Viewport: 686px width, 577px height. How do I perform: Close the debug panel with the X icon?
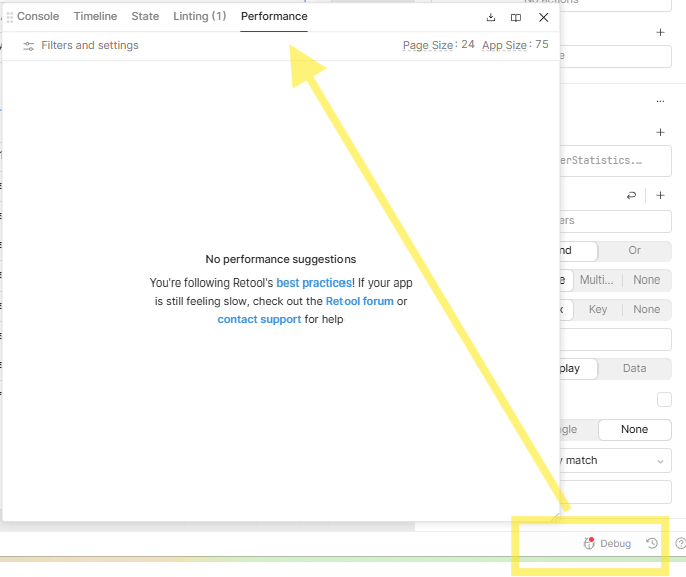(544, 17)
